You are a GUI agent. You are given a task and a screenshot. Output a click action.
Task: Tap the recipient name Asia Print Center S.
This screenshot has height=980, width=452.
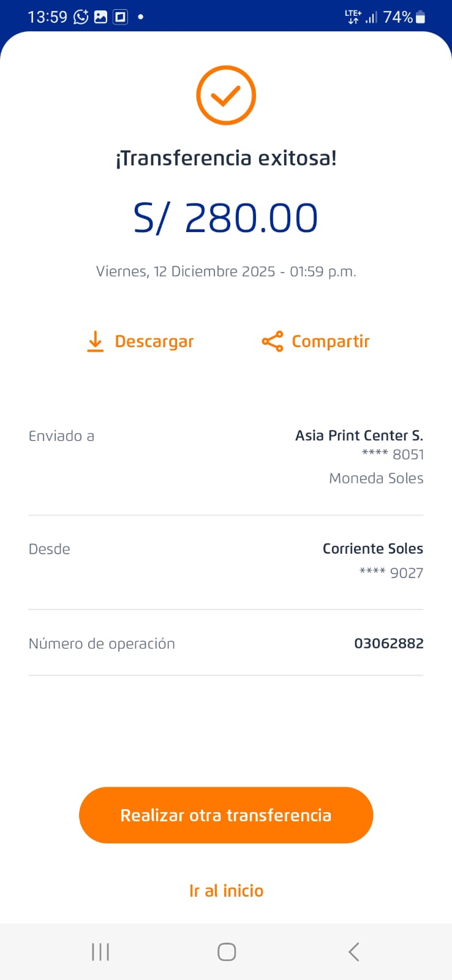pos(359,435)
